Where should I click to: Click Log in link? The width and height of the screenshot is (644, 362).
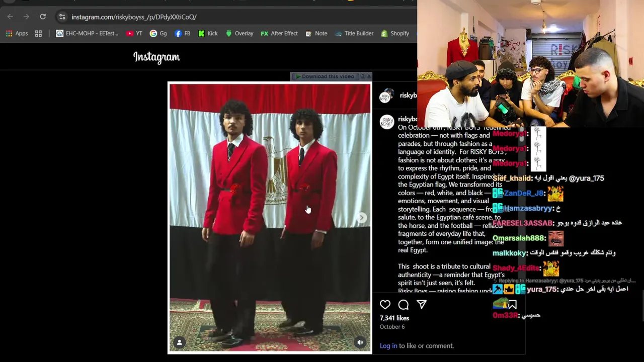click(x=388, y=346)
